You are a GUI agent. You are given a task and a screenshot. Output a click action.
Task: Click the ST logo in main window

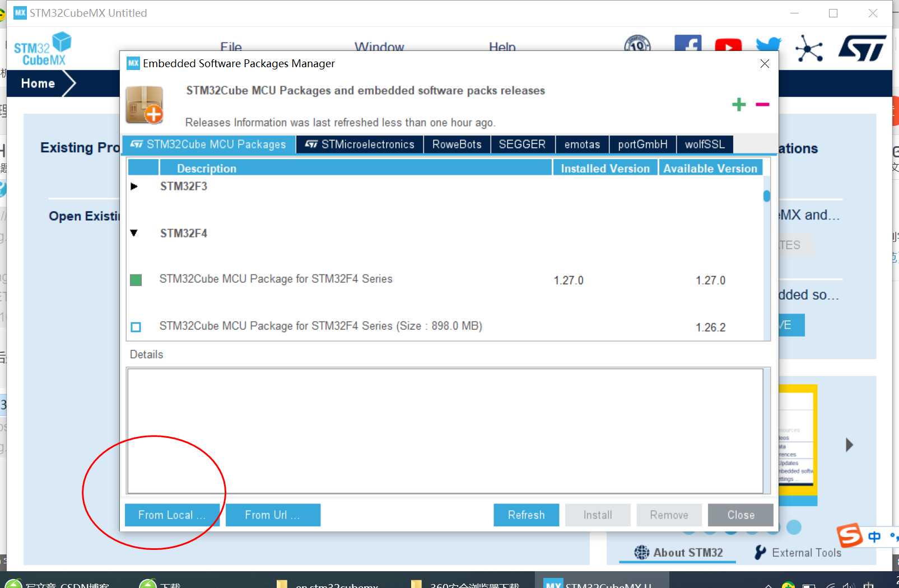(x=862, y=48)
